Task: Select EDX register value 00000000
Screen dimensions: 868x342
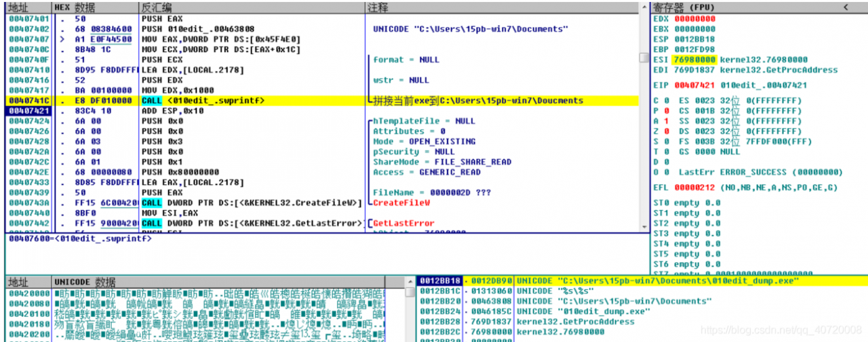Action: click(x=695, y=19)
